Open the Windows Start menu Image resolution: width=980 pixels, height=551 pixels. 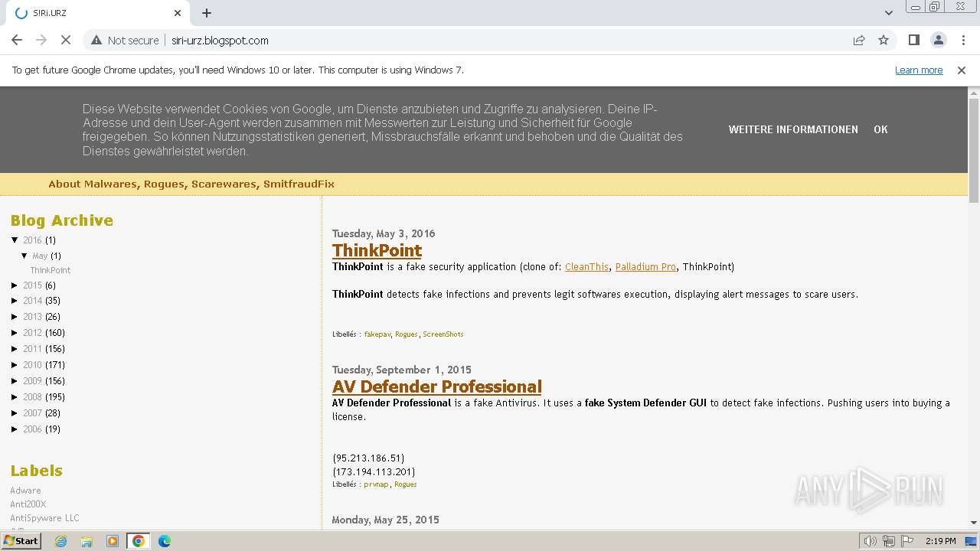(x=21, y=541)
